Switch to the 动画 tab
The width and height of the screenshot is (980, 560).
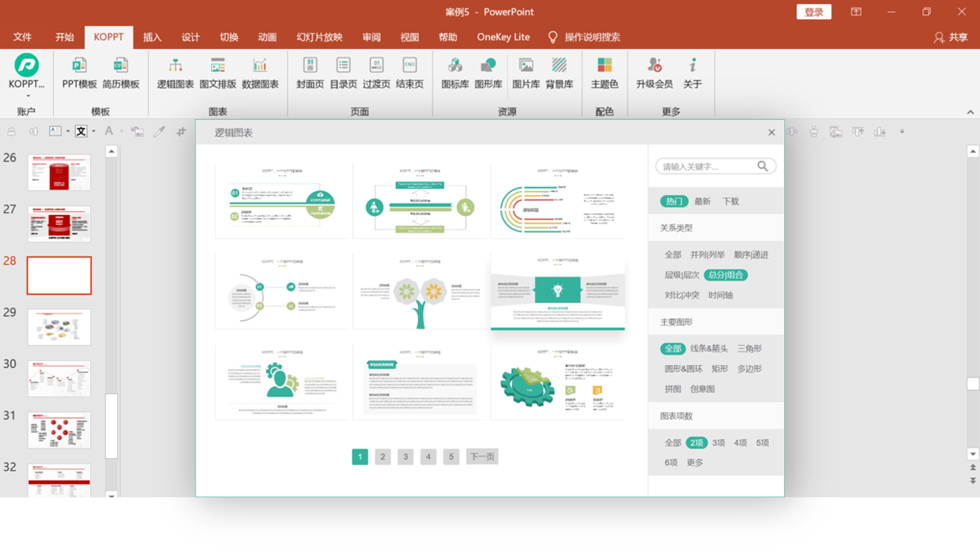point(267,37)
